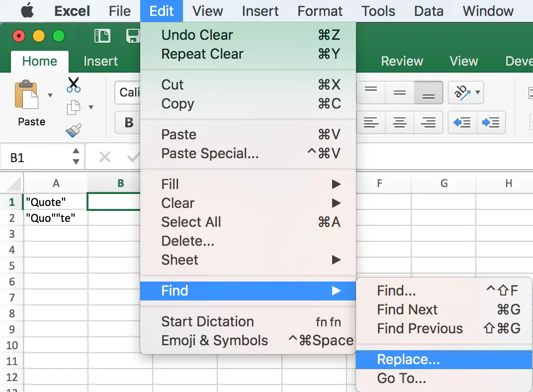Choose Copy from Edit menu
533x392 pixels.
(x=248, y=103)
